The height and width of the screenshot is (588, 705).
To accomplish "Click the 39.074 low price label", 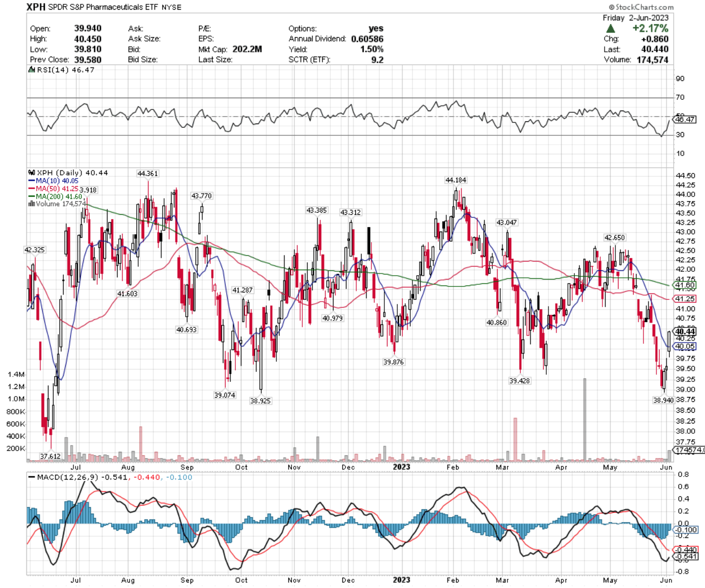I will click(225, 395).
